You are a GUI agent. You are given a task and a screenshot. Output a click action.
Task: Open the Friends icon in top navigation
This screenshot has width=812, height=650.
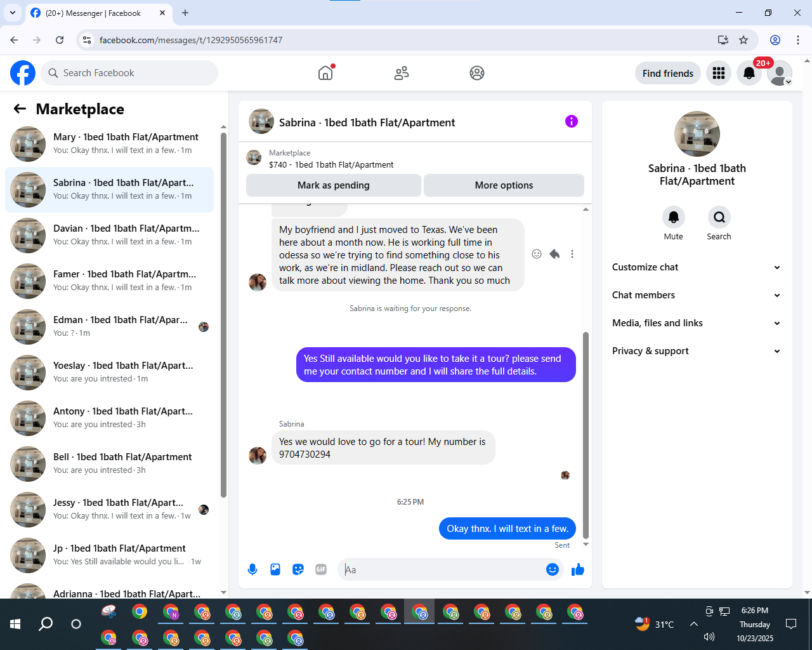pyautogui.click(x=402, y=73)
